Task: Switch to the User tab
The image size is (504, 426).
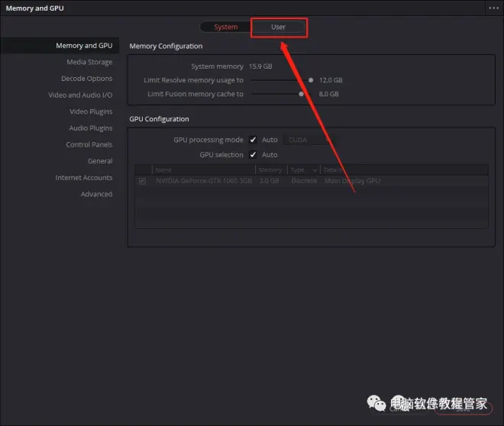Action: coord(279,27)
